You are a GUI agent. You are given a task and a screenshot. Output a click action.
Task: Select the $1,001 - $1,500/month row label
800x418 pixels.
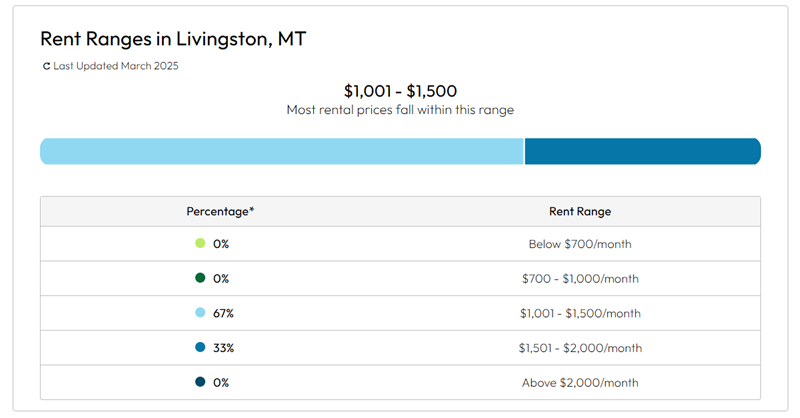click(x=580, y=313)
